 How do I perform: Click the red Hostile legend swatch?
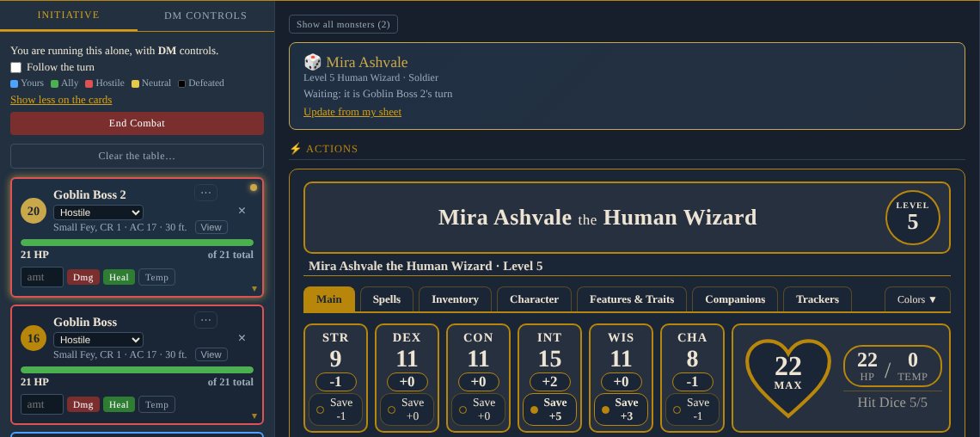pyautogui.click(x=89, y=83)
